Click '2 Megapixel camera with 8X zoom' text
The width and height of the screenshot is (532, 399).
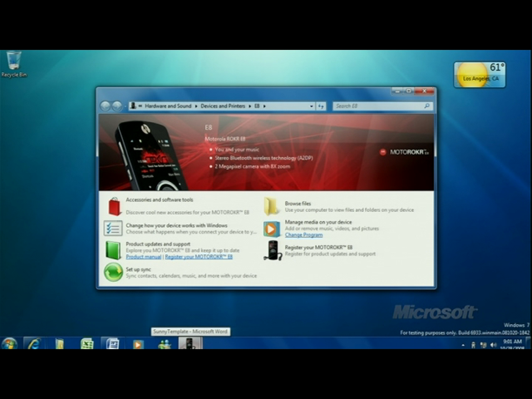(x=253, y=166)
